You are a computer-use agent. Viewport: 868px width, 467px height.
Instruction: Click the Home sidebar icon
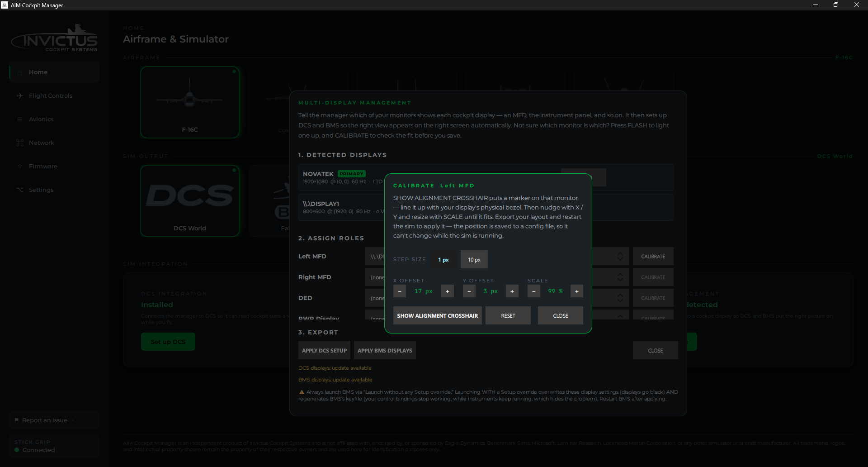20,72
